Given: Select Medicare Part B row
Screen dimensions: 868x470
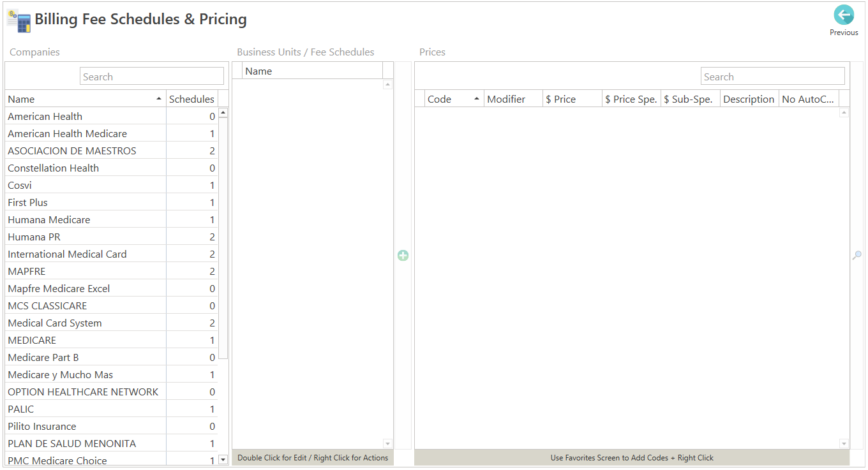Looking at the screenshot, I should pos(111,357).
